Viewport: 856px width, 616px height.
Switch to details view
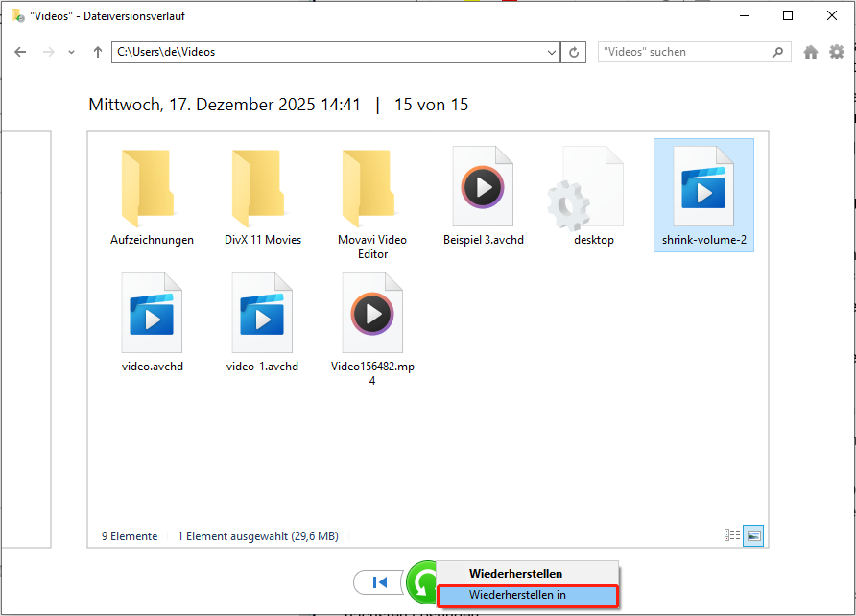click(732, 535)
